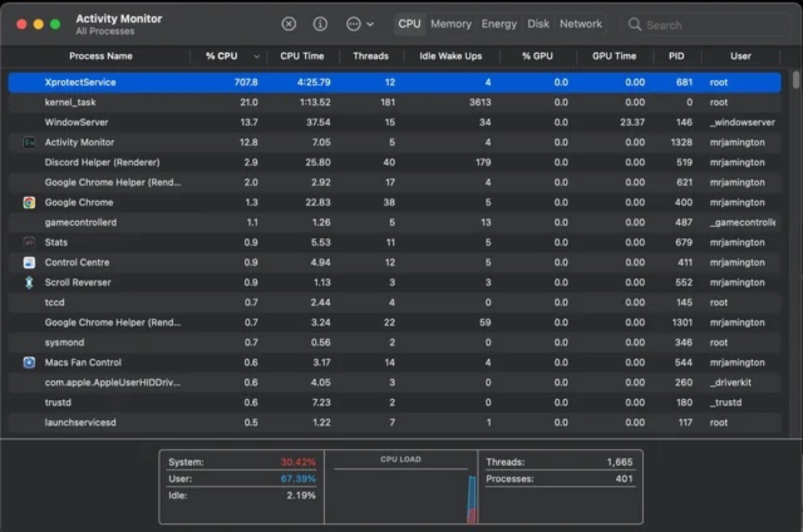Select the WindowServer process row
This screenshot has width=803, height=532.
(x=394, y=122)
